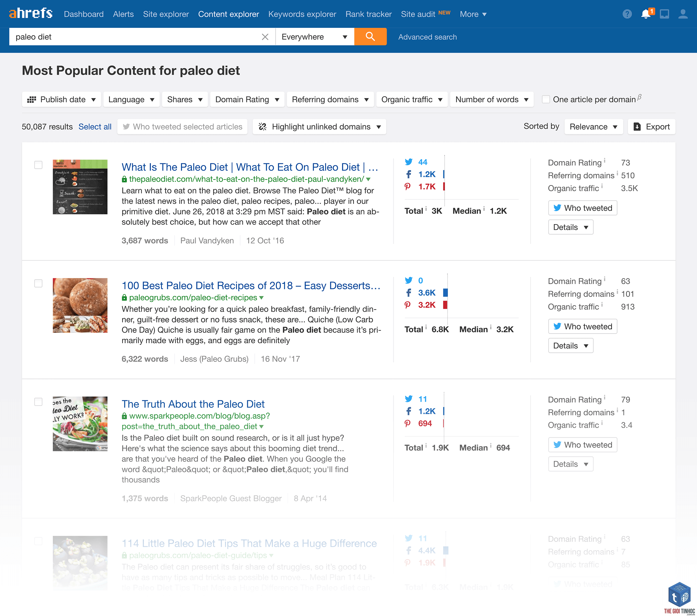Click the download icon on Export button
Screen dimensions: 697x616
(x=637, y=127)
